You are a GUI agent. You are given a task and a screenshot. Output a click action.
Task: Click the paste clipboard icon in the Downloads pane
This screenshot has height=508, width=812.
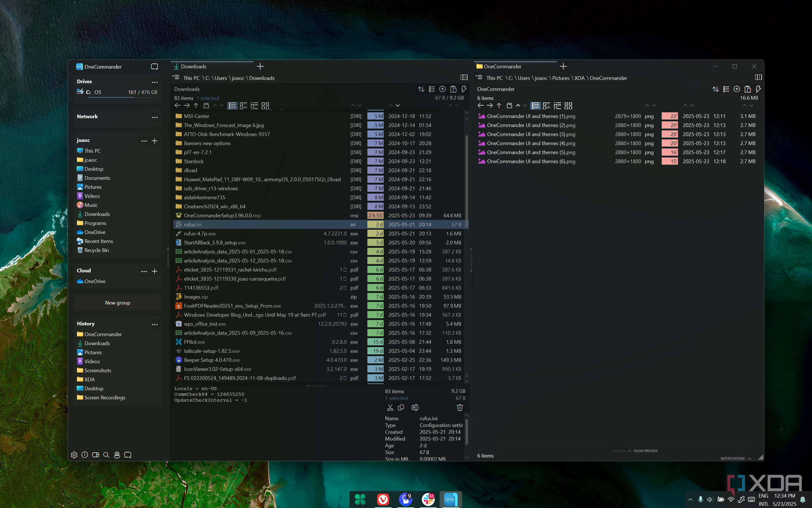point(453,89)
